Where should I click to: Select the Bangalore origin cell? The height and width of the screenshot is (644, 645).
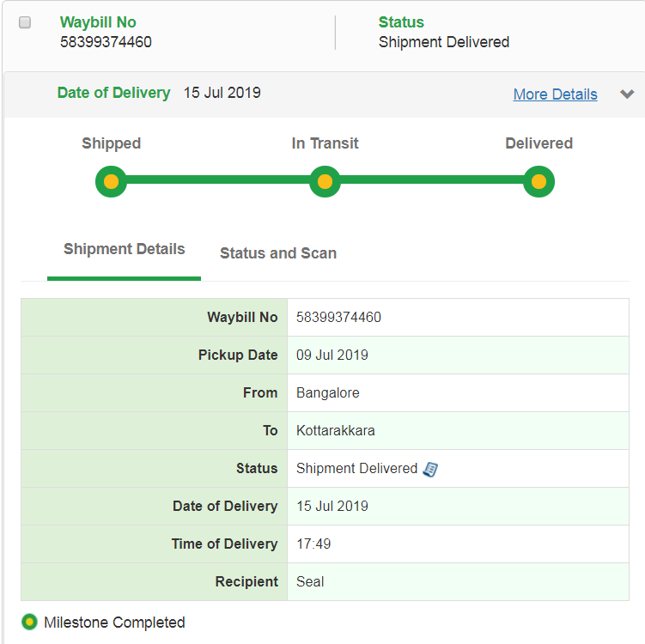click(327, 393)
